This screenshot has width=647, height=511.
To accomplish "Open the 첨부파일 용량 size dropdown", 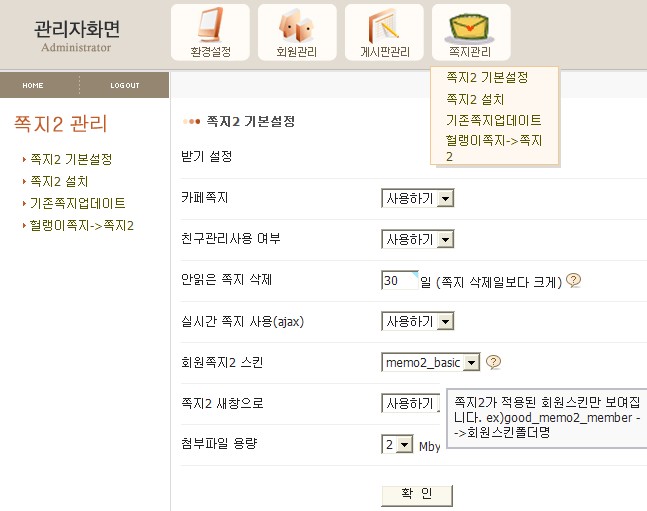I will 404,445.
